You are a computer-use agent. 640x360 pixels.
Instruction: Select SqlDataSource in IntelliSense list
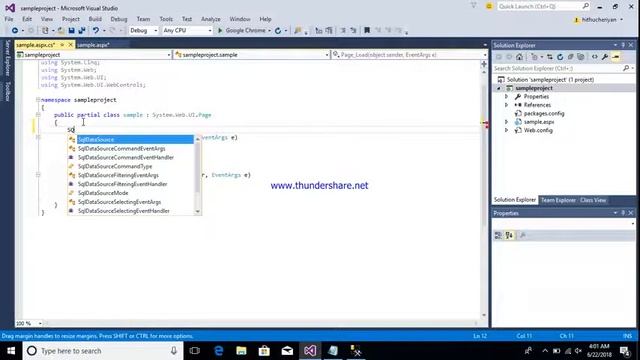point(131,140)
